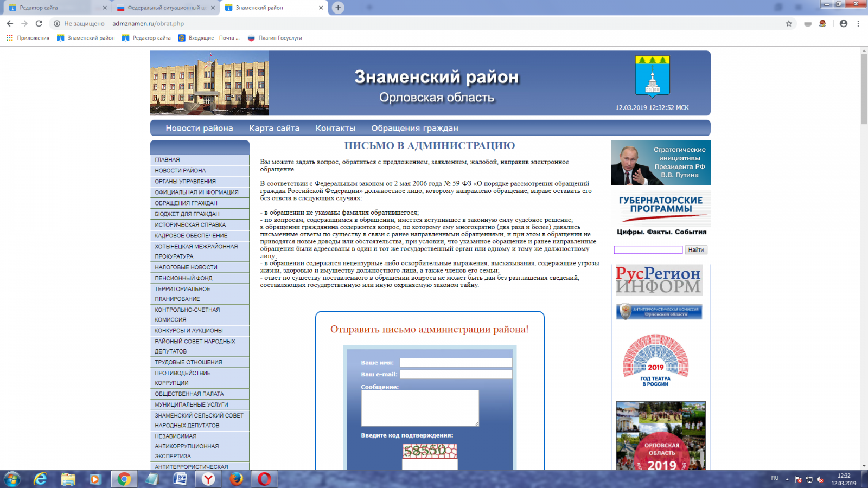Select ОФИЦИАЛЬНАЯ ИНФОРМАЦИЯ in the sidebar
Viewport: 868px width, 488px height.
point(200,192)
